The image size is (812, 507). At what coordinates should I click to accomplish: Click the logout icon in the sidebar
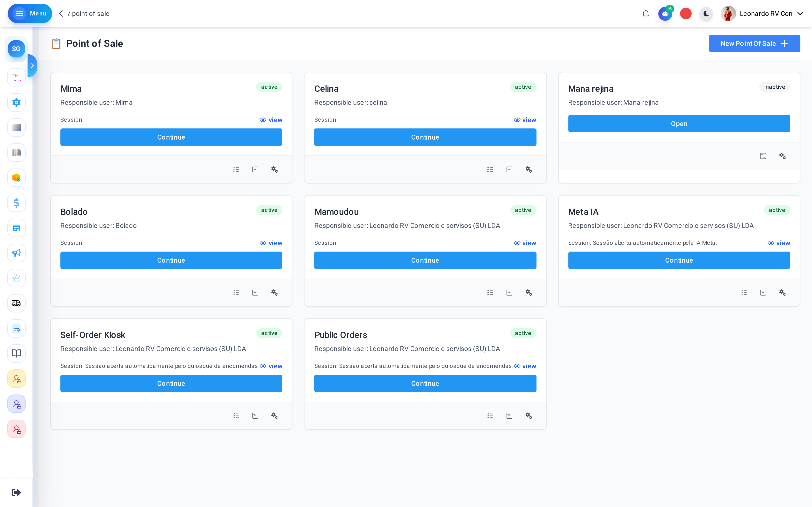click(16, 492)
